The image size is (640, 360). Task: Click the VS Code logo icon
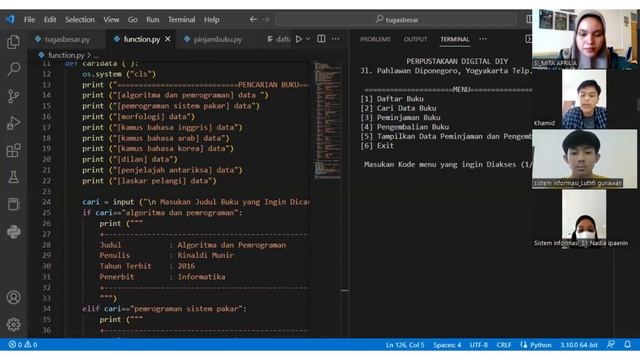[x=10, y=19]
